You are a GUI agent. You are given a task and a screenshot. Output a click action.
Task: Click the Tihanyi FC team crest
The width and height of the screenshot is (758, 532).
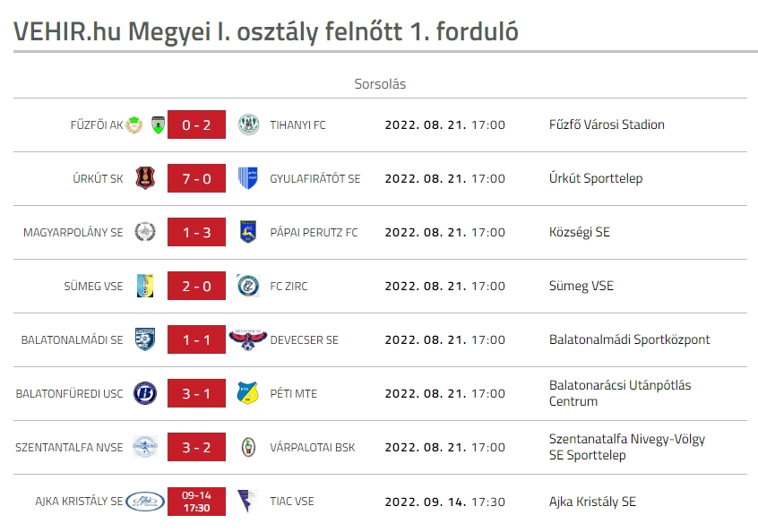point(248,124)
